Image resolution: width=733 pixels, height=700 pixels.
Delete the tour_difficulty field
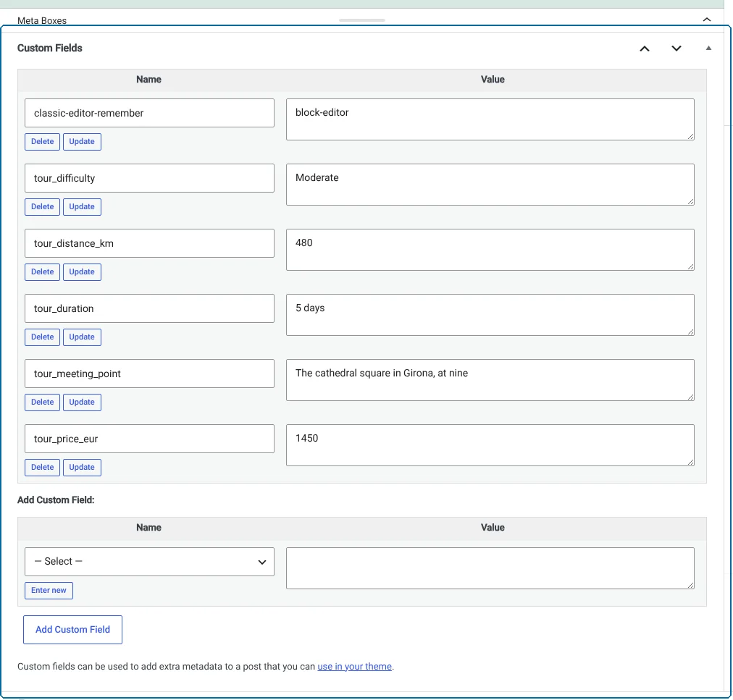pos(43,206)
